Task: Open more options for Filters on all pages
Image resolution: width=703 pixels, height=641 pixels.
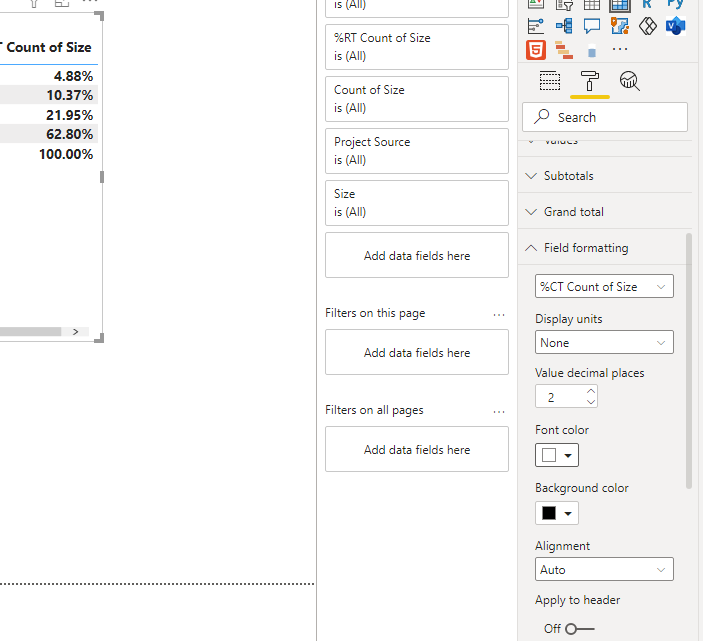Action: coord(499,411)
